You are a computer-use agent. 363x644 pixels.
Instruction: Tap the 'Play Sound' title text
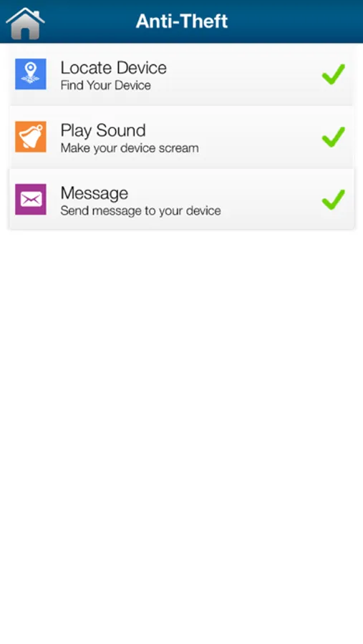point(103,131)
